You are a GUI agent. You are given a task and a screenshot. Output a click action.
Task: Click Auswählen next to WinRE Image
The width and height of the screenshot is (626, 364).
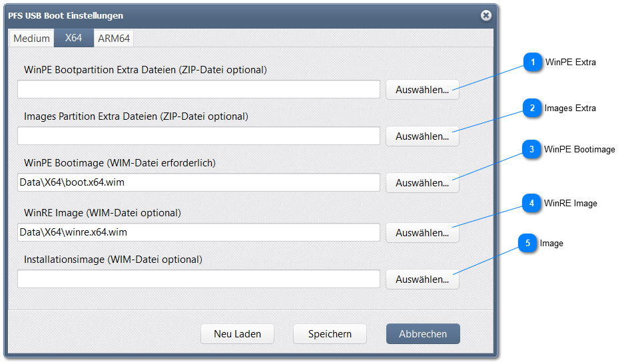422,233
